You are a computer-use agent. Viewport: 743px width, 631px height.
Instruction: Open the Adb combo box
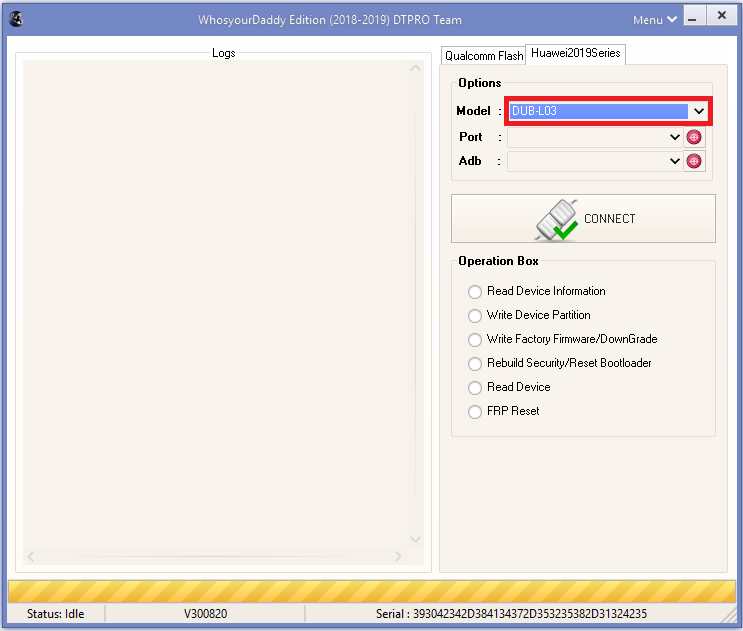pos(595,161)
